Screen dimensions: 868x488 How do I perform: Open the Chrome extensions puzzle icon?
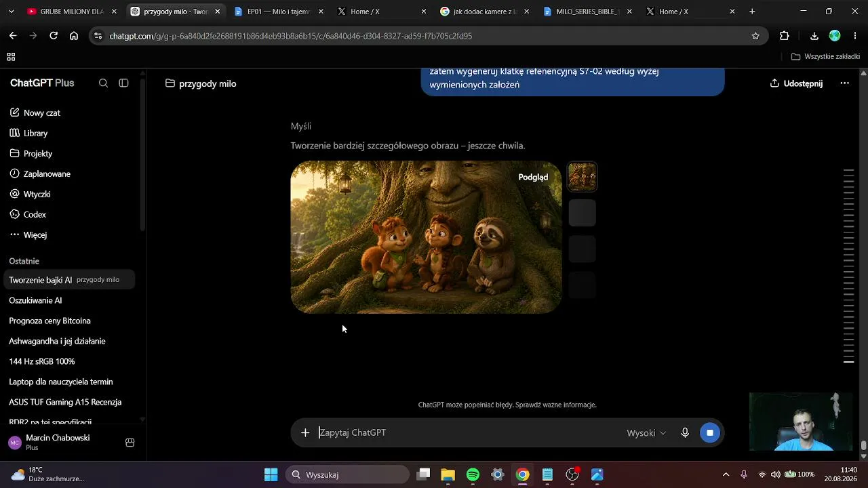pos(785,36)
